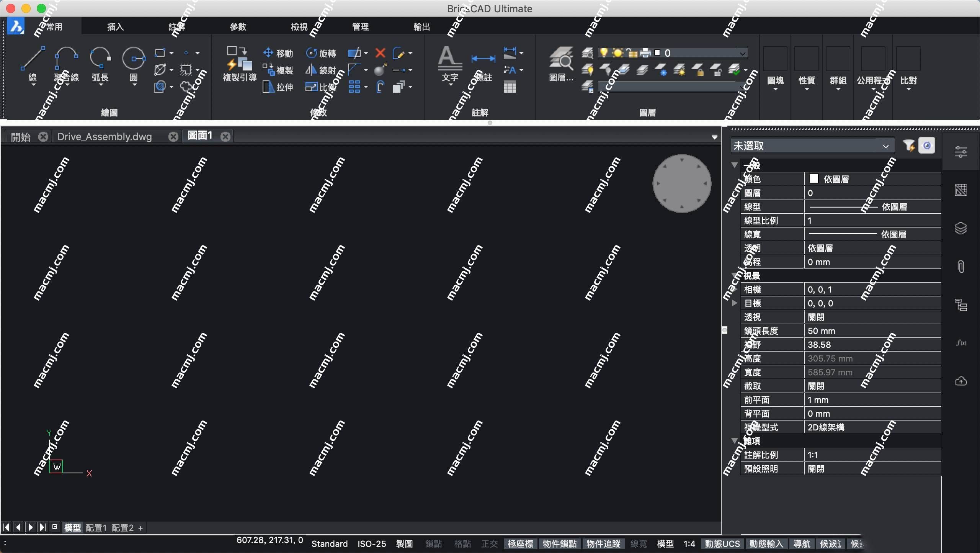Click the Move (移動) tool
The image size is (980, 553).
pos(278,53)
